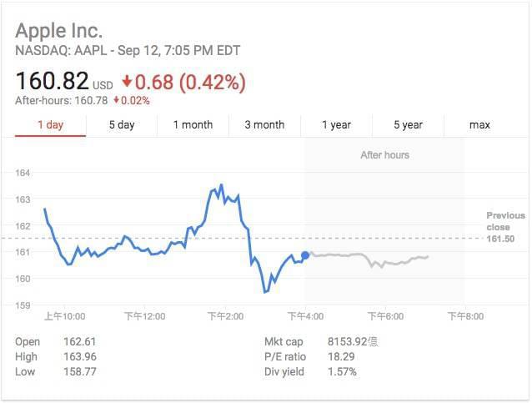Click the gray after-hours price line

[x=392, y=260]
